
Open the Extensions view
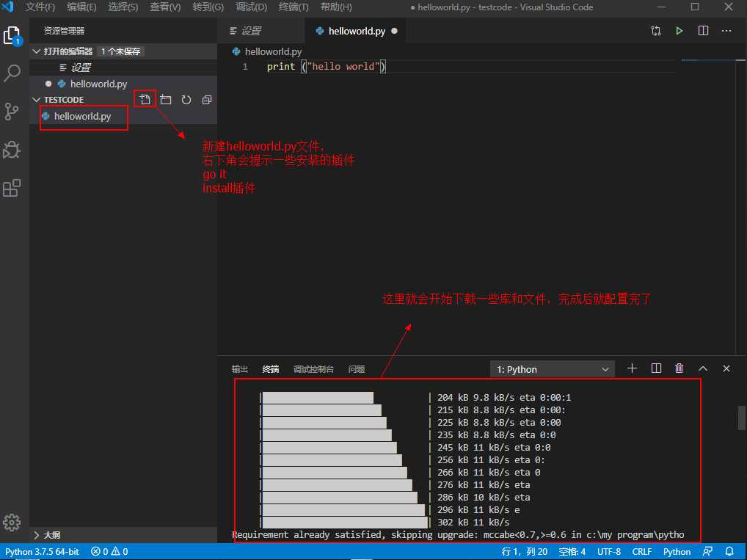click(x=12, y=188)
